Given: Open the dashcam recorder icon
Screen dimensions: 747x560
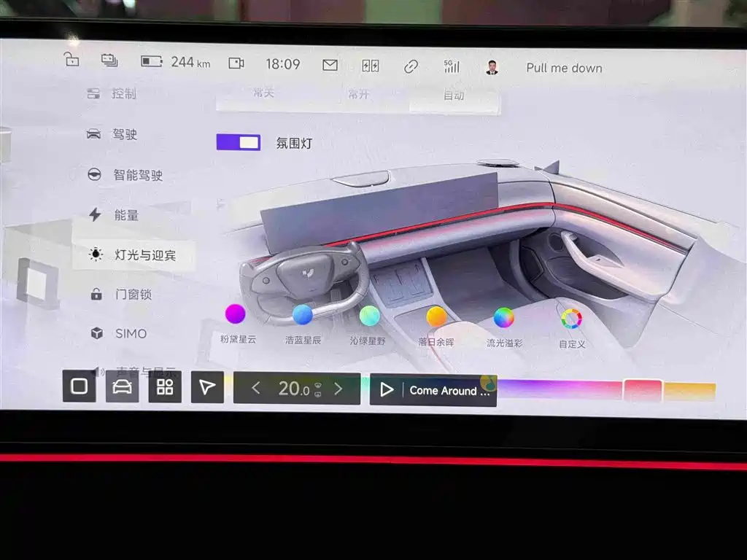Looking at the screenshot, I should pyautogui.click(x=236, y=63).
